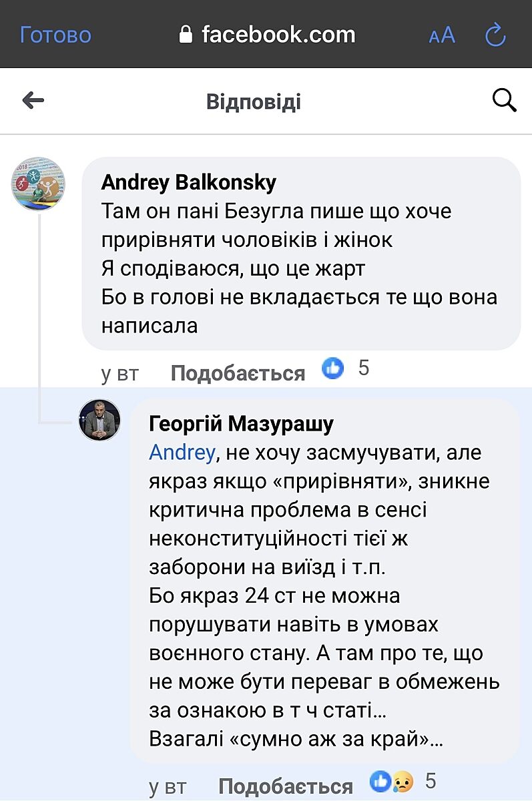View reaction count on Andrey Balkonsky's comment

pos(364,368)
